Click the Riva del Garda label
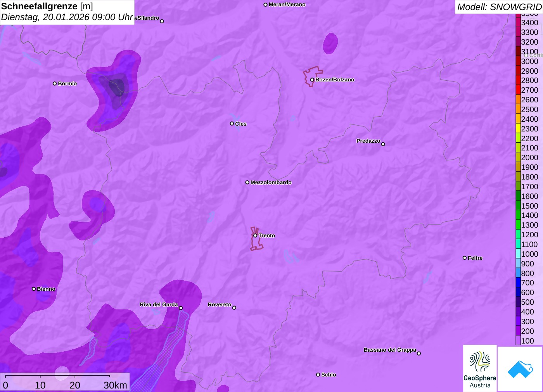This screenshot has width=543, height=392. [x=159, y=304]
